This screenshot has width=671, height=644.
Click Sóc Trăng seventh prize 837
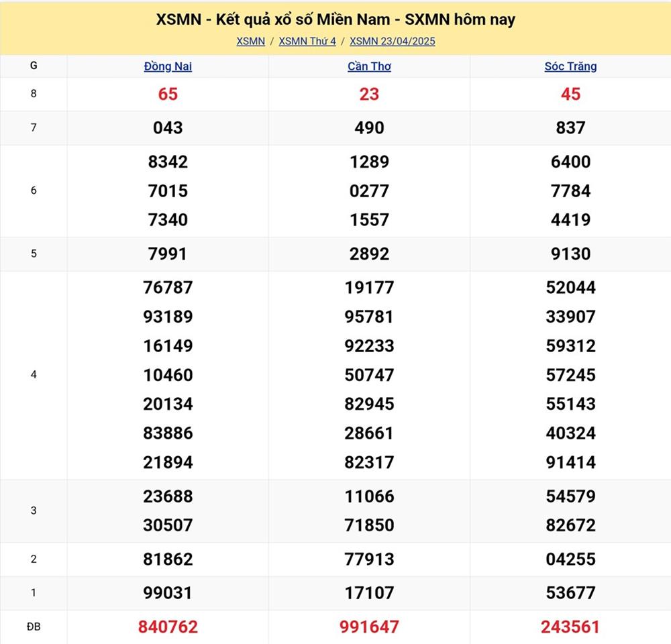click(570, 127)
